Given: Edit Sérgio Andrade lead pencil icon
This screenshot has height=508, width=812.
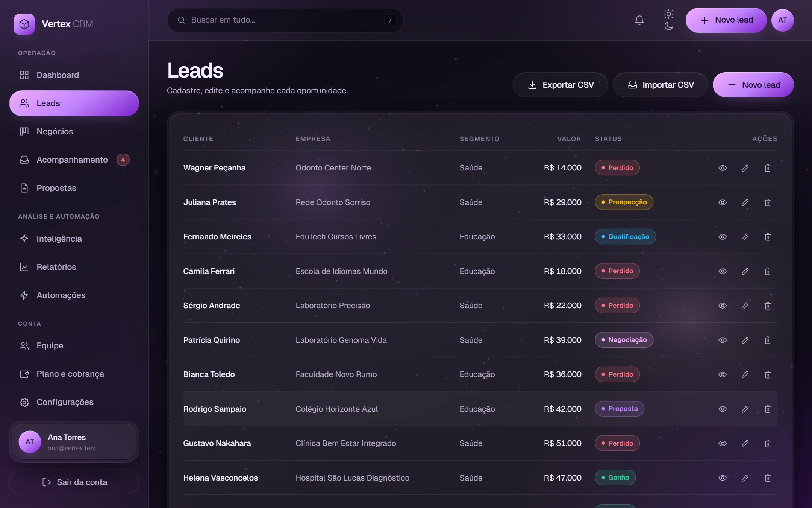Looking at the screenshot, I should 745,306.
